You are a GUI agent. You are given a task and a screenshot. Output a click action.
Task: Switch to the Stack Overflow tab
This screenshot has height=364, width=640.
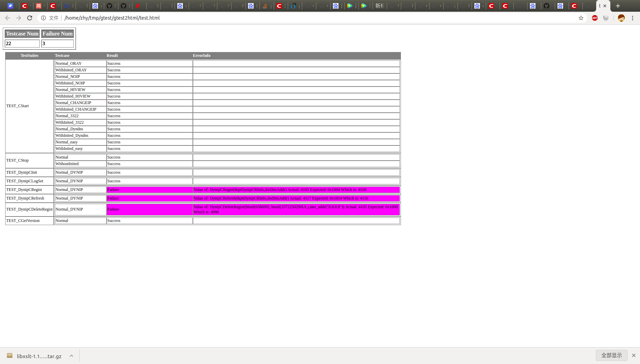[x=265, y=6]
